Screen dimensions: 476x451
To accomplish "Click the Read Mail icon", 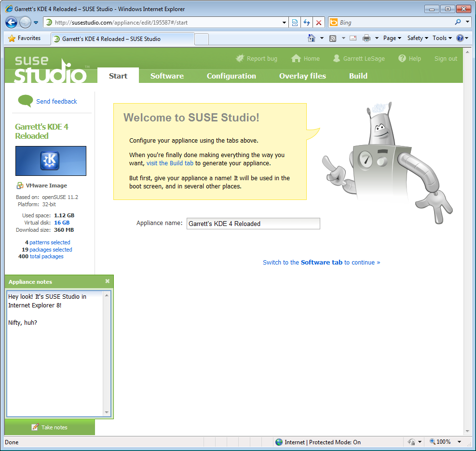I will pos(353,38).
